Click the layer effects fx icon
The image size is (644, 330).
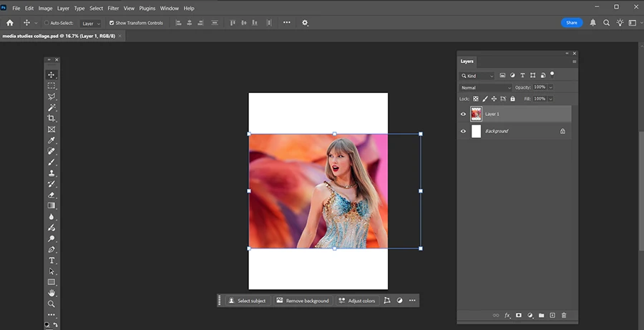(507, 315)
